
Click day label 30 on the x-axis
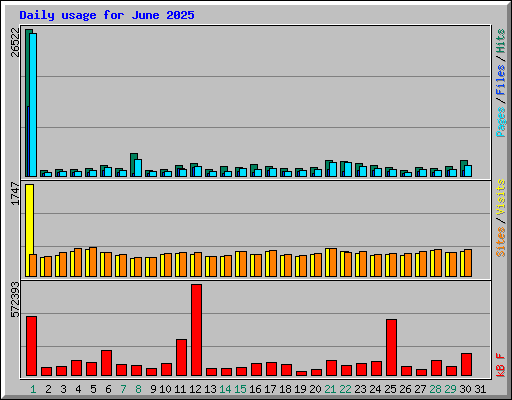pyautogui.click(x=465, y=389)
